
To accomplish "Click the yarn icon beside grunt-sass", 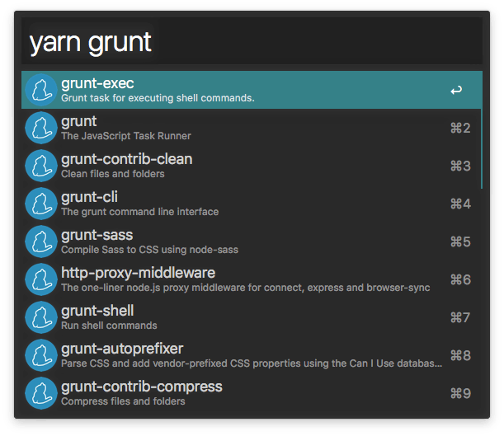I will point(41,241).
